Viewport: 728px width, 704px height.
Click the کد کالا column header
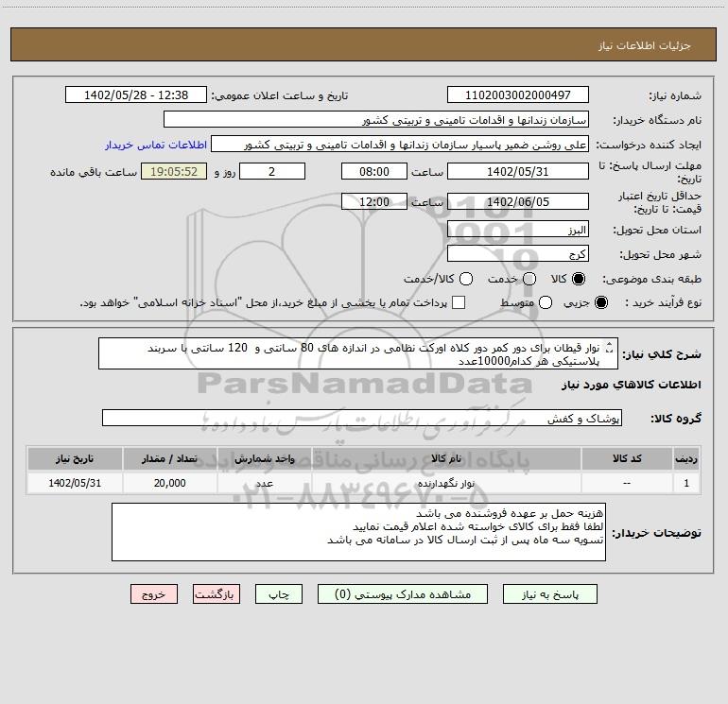click(x=627, y=458)
